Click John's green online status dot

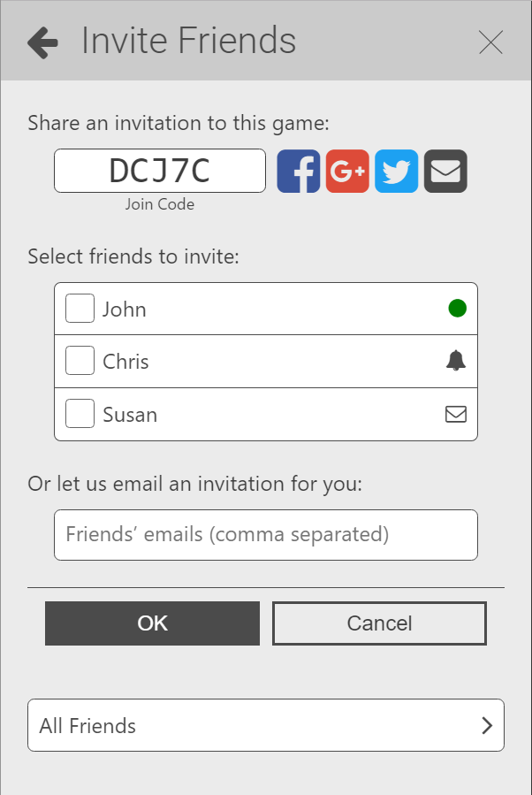point(457,308)
